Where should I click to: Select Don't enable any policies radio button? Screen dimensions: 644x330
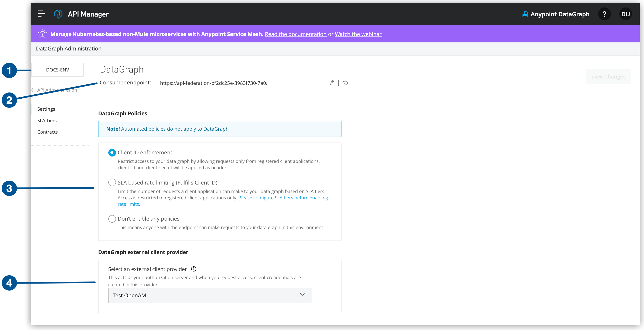pos(112,218)
